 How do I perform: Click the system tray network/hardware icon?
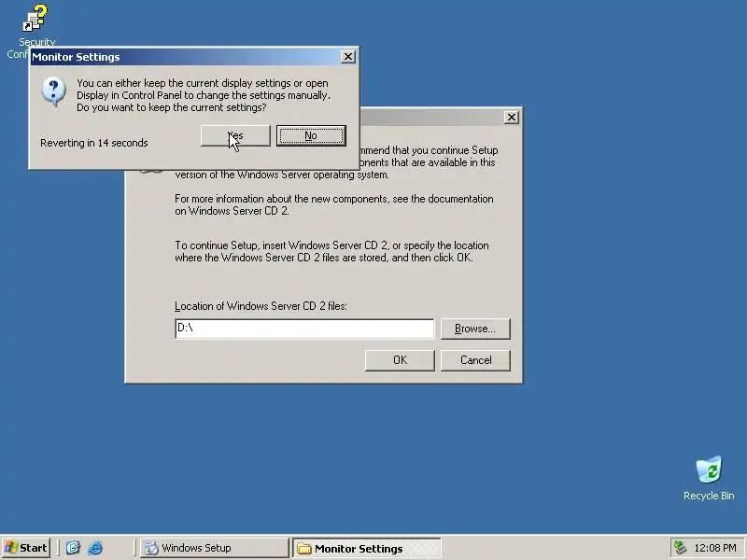point(680,548)
